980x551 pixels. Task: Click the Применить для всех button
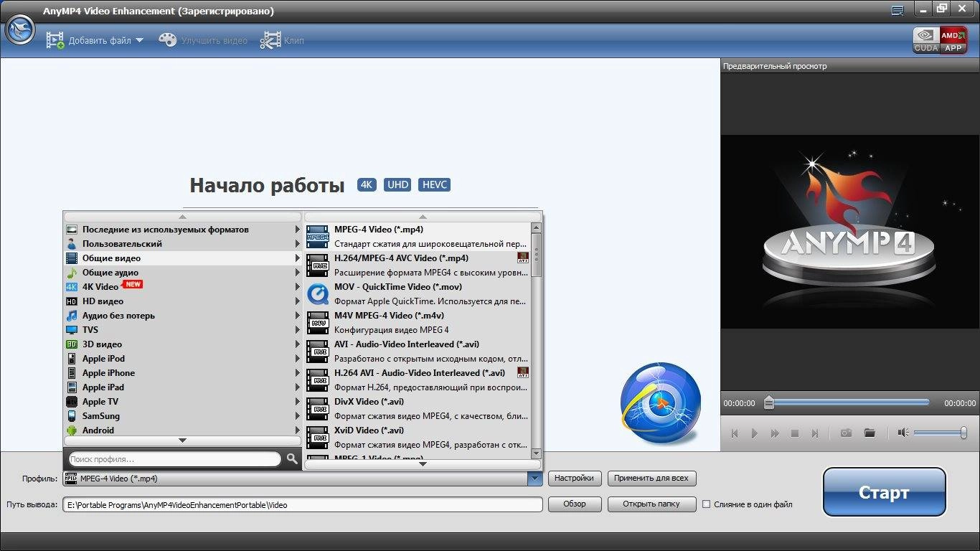pyautogui.click(x=652, y=478)
